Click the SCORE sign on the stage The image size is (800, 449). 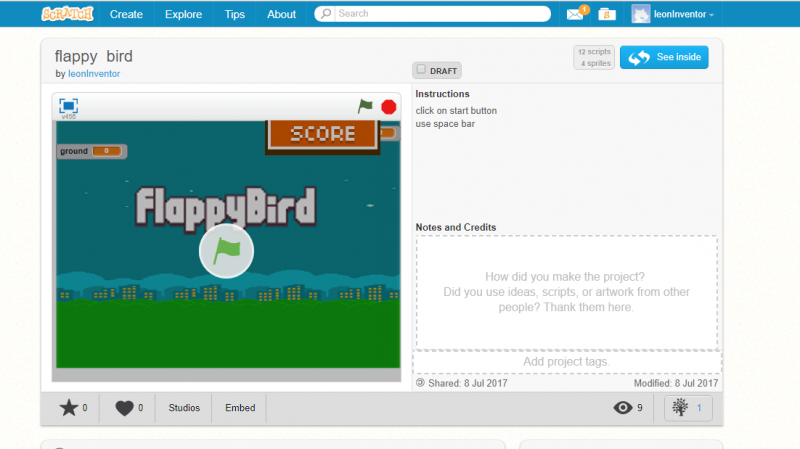(x=322, y=135)
